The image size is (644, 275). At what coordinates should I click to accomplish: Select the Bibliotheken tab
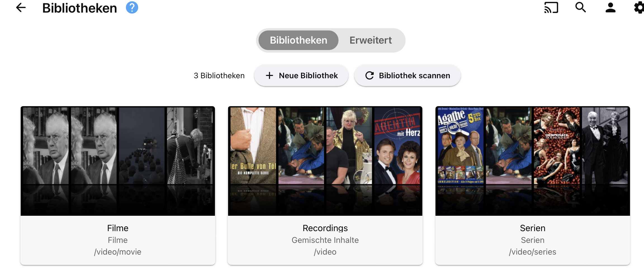[x=298, y=40]
